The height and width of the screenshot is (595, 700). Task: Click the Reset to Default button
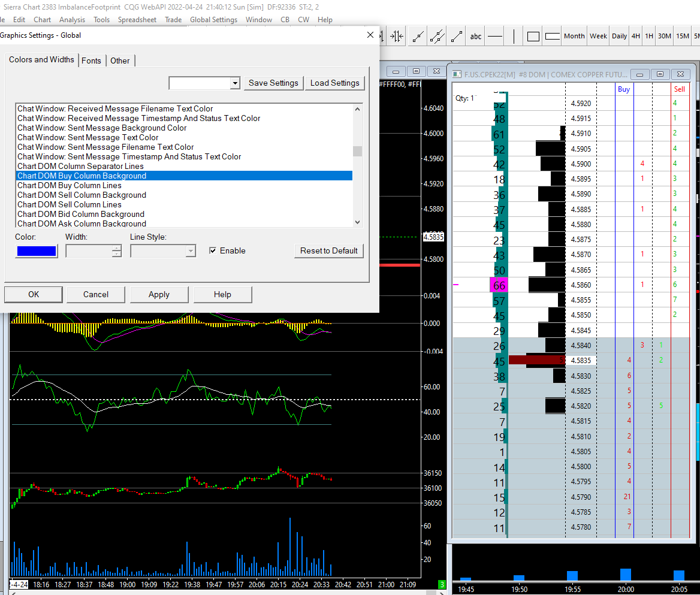[x=328, y=250]
